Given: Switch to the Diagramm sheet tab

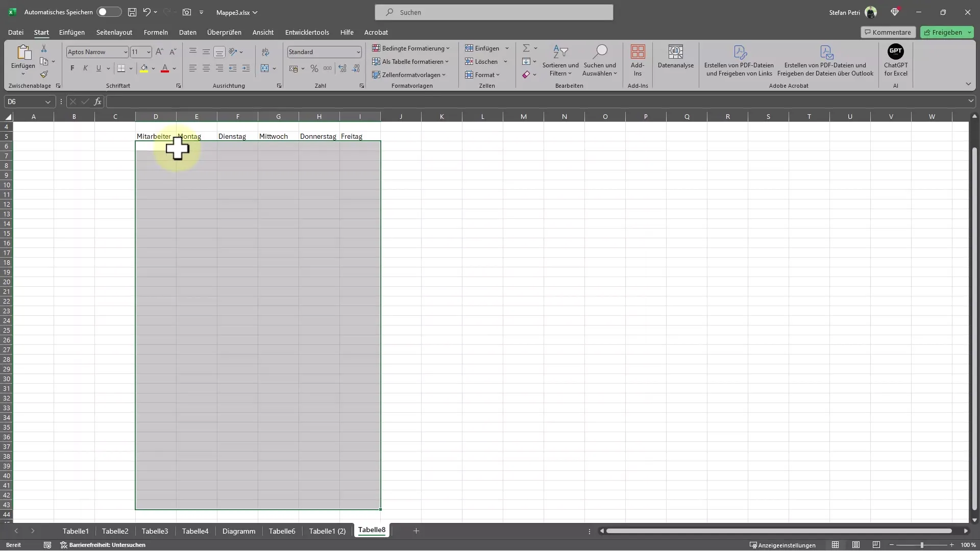Looking at the screenshot, I should (x=238, y=531).
